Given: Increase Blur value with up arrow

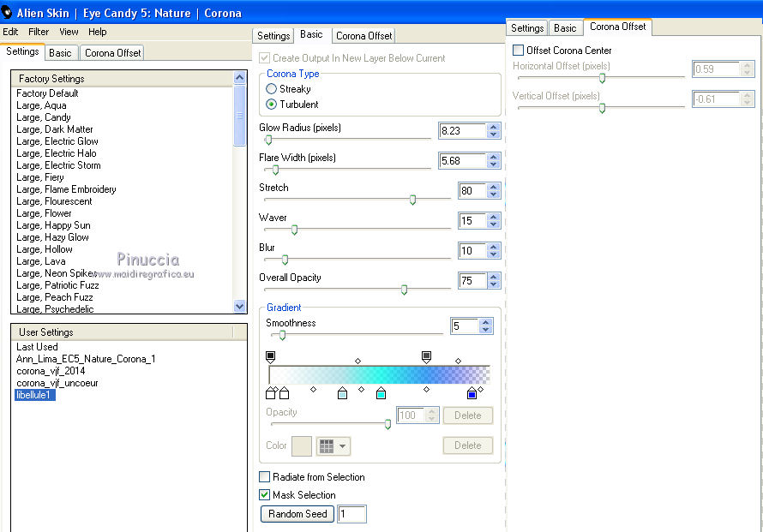Looking at the screenshot, I should 494,247.
